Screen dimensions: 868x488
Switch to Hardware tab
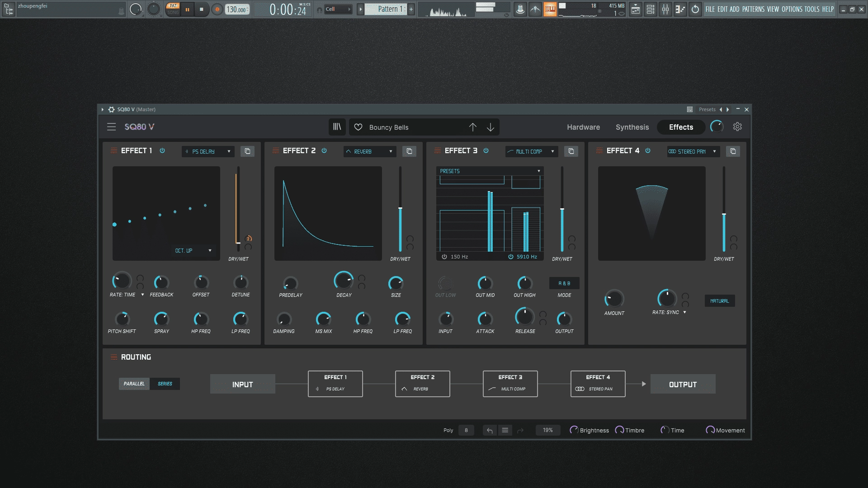tap(583, 127)
